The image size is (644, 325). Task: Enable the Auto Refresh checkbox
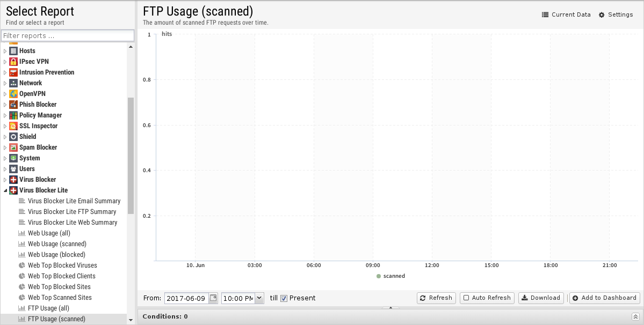pyautogui.click(x=466, y=298)
